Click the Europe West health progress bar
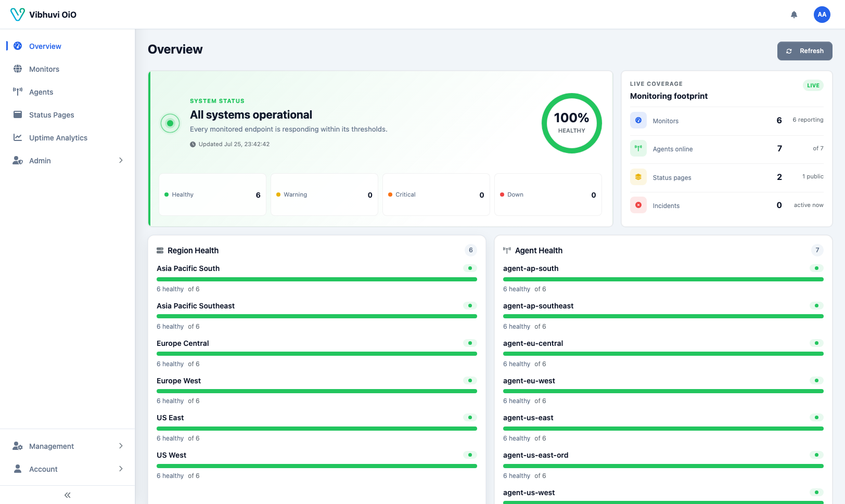Image resolution: width=845 pixels, height=504 pixels. [x=317, y=391]
